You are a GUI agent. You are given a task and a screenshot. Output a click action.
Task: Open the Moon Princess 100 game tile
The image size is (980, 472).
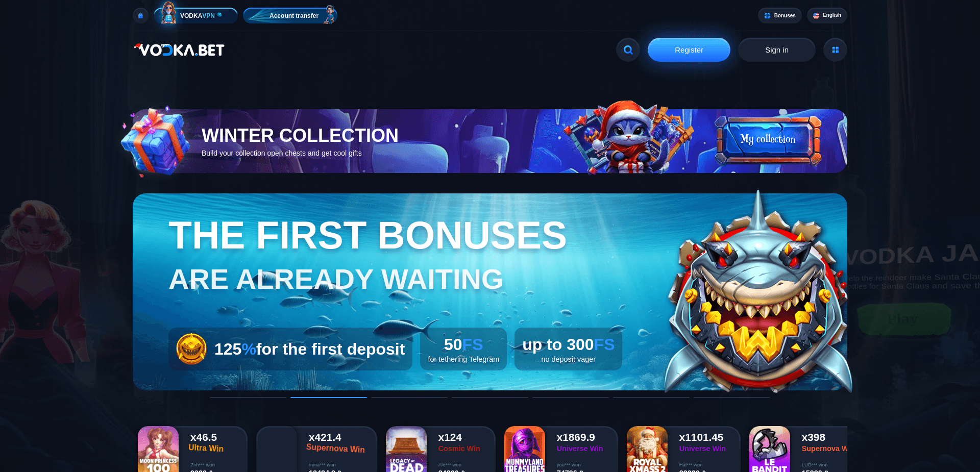(x=158, y=449)
